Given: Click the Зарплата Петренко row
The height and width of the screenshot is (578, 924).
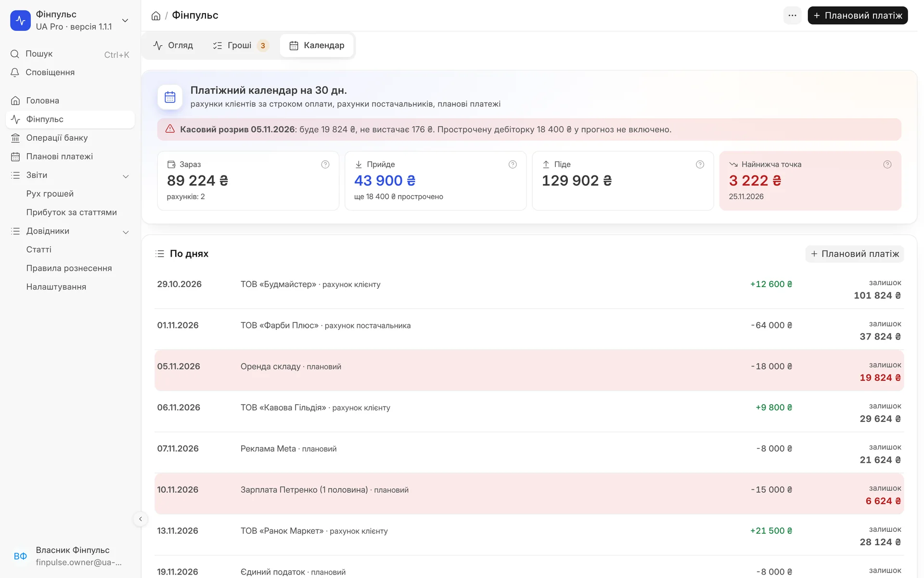Looking at the screenshot, I should point(529,494).
